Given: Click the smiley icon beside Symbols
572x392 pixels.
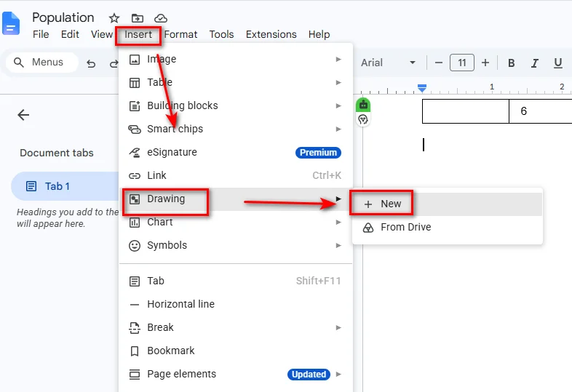Looking at the screenshot, I should (135, 246).
